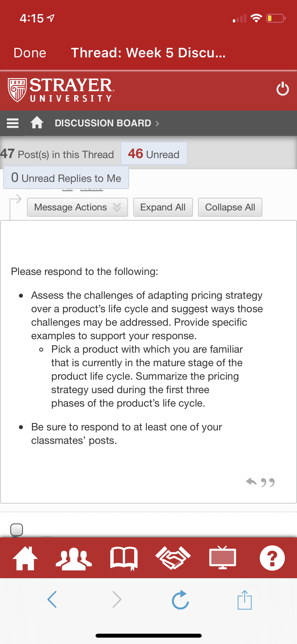
Task: Expand the Discussion Board breadcrumb chevron
Action: (158, 123)
